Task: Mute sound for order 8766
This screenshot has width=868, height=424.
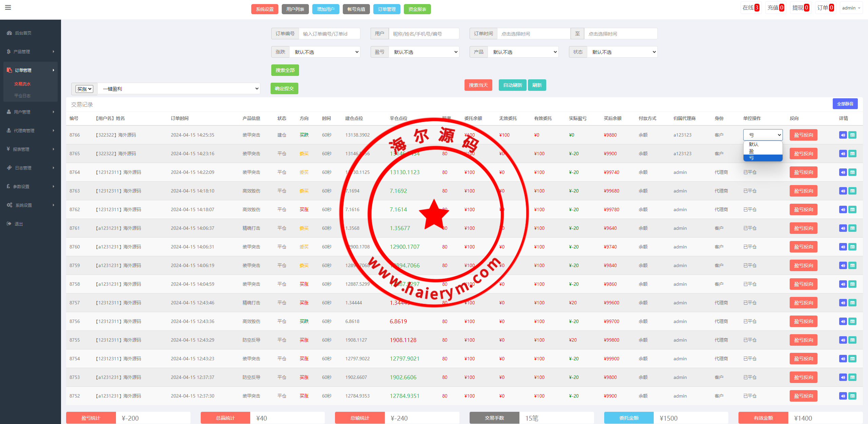Action: point(843,135)
